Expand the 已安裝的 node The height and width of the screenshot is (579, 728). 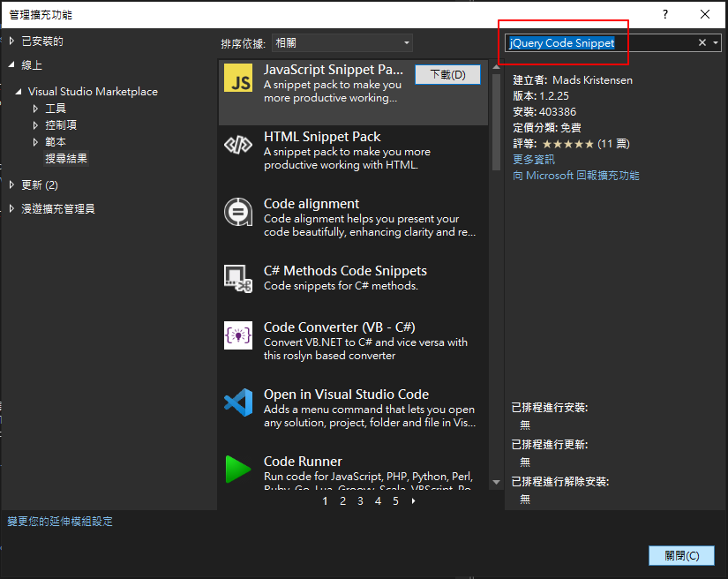tap(11, 41)
